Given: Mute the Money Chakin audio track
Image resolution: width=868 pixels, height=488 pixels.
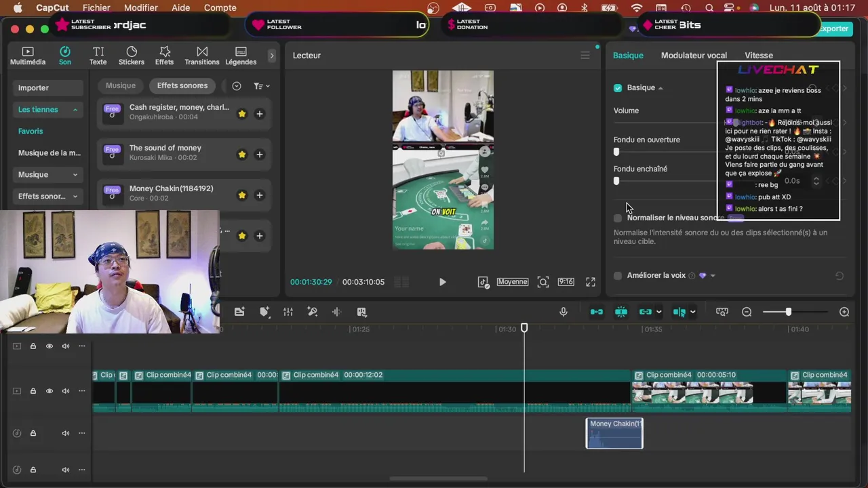Looking at the screenshot, I should 66,433.
